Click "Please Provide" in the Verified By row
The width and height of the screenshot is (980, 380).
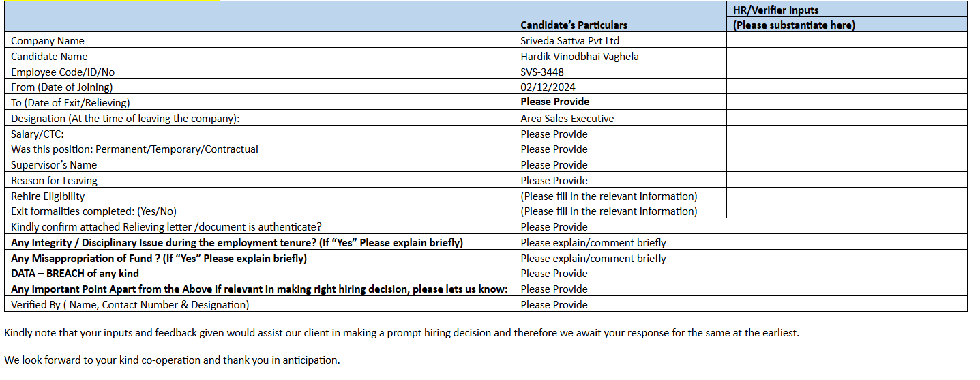pyautogui.click(x=554, y=304)
